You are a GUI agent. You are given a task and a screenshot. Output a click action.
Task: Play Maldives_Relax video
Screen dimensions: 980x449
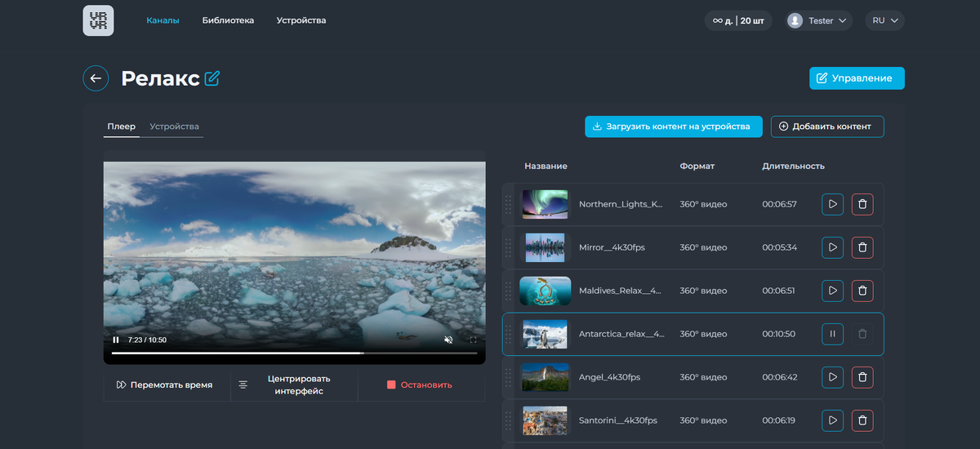pyautogui.click(x=832, y=291)
